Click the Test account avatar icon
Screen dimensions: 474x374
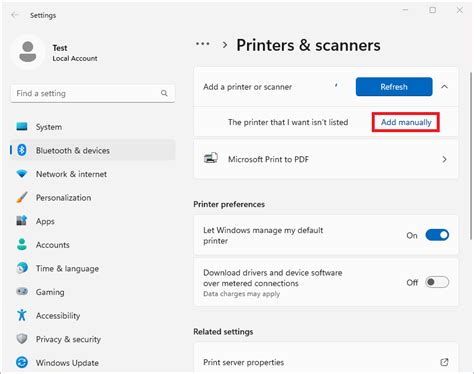point(28,52)
